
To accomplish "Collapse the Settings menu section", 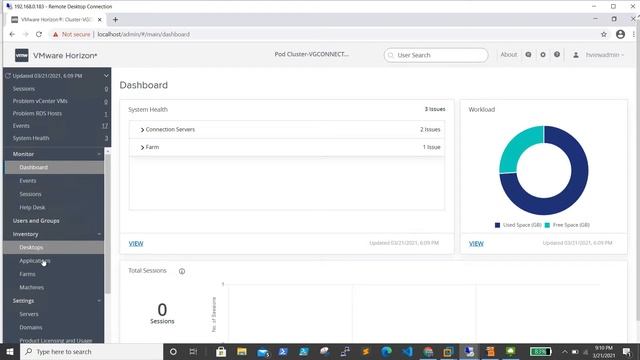I will coord(99,300).
